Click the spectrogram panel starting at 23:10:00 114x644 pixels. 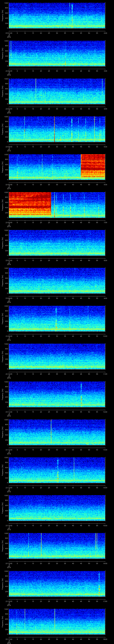57,356
